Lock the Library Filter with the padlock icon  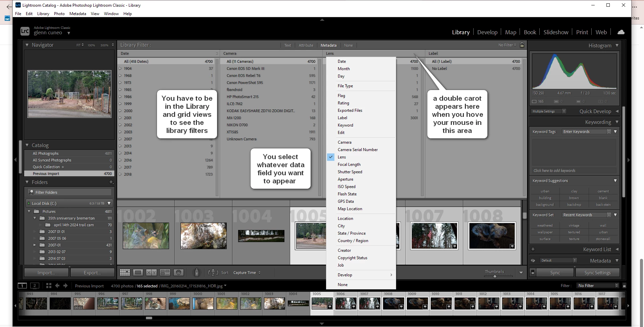(x=522, y=45)
